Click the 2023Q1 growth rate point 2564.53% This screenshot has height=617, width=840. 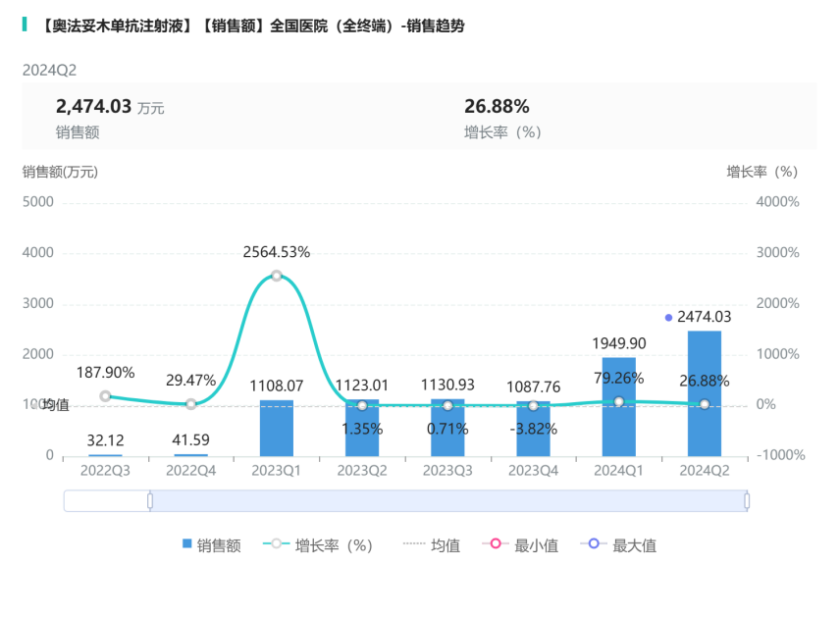(277, 276)
